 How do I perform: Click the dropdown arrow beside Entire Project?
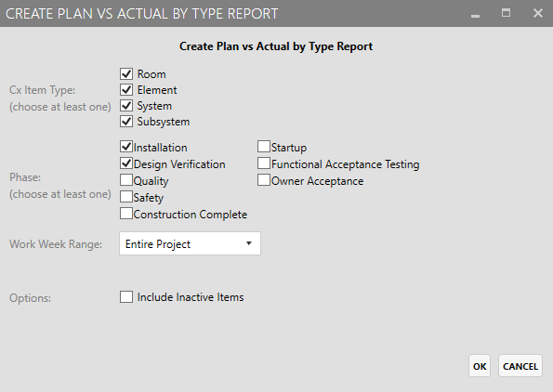pos(249,243)
